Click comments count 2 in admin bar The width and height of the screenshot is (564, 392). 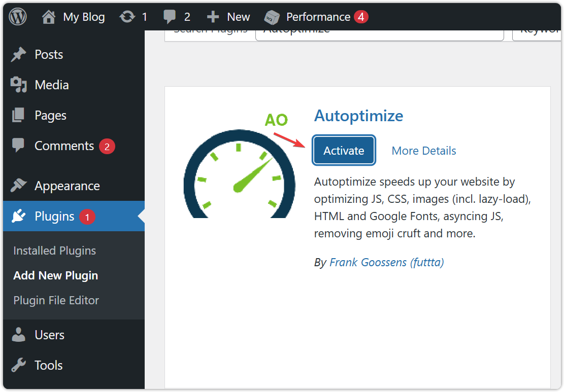(x=187, y=17)
